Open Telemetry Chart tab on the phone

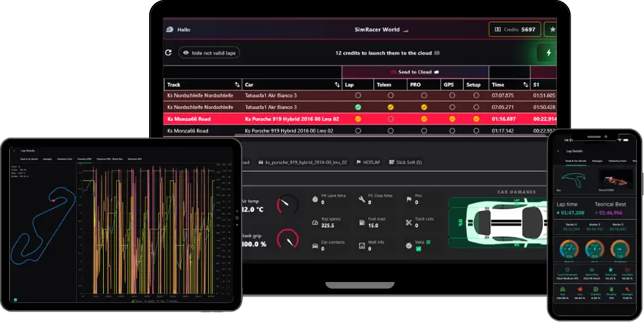click(617, 160)
